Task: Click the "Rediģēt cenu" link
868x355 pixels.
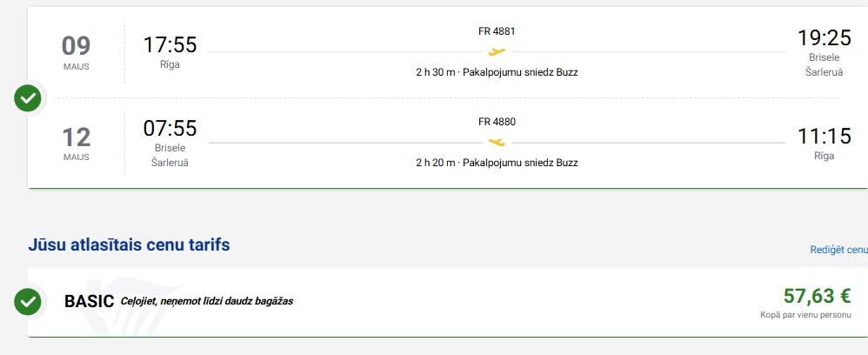Action: [838, 250]
